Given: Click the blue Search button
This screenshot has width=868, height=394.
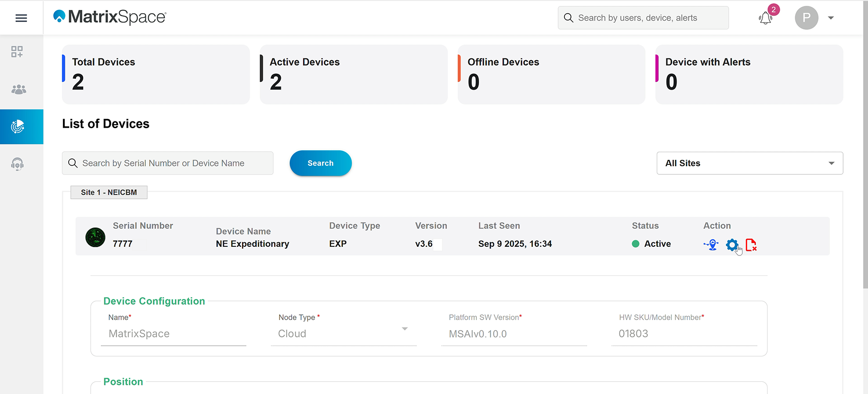Looking at the screenshot, I should (321, 163).
